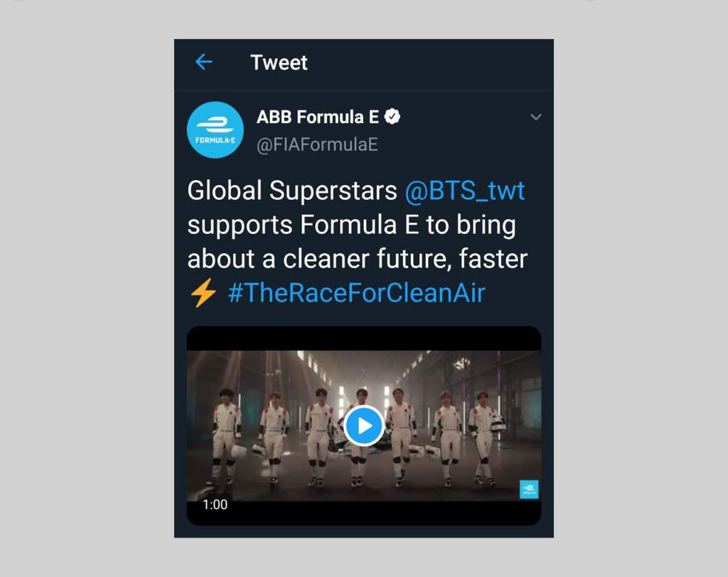
Task: Click the 'about a cleaner future, faster' line
Action: point(357,259)
